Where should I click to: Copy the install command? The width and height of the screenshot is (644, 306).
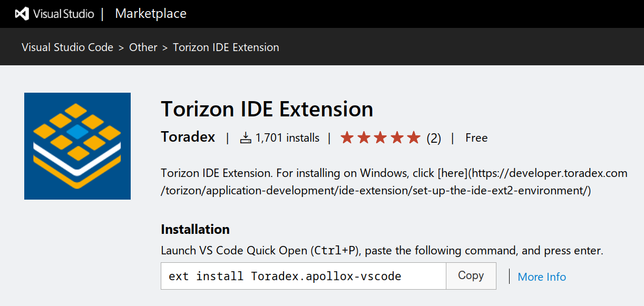[x=471, y=276]
